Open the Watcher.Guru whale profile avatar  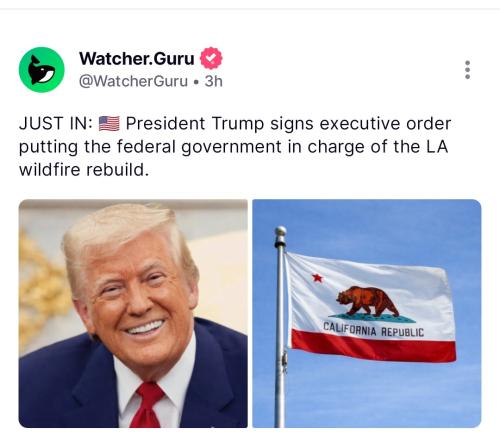click(x=42, y=70)
